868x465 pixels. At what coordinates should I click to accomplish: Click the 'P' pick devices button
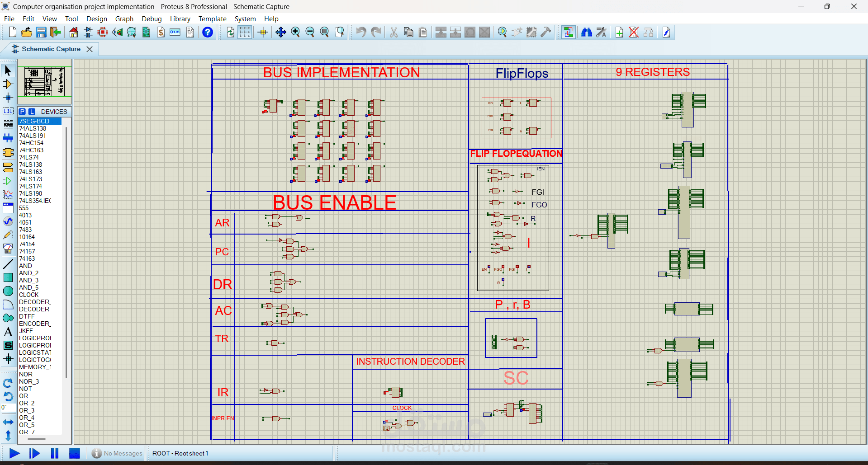click(x=22, y=112)
